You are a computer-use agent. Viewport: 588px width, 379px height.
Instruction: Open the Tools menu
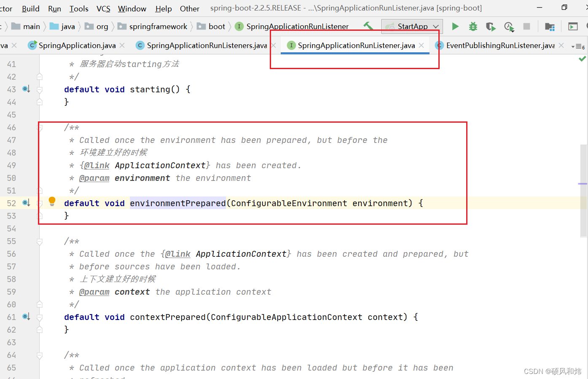tap(79, 8)
